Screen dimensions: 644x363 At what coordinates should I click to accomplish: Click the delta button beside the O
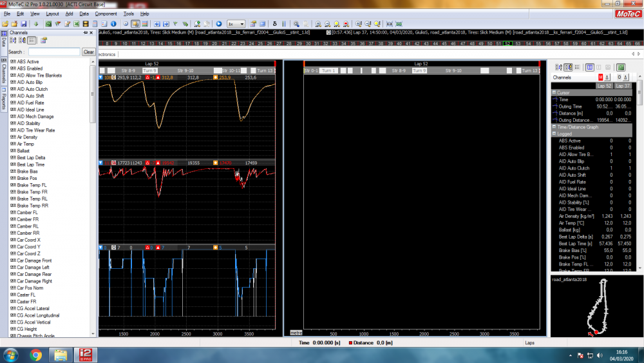click(625, 77)
